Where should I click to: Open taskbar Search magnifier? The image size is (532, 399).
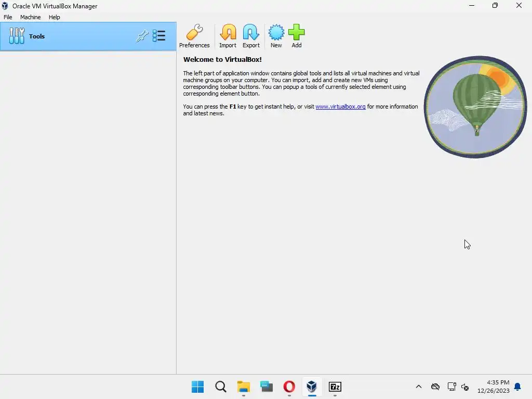[x=220, y=387]
